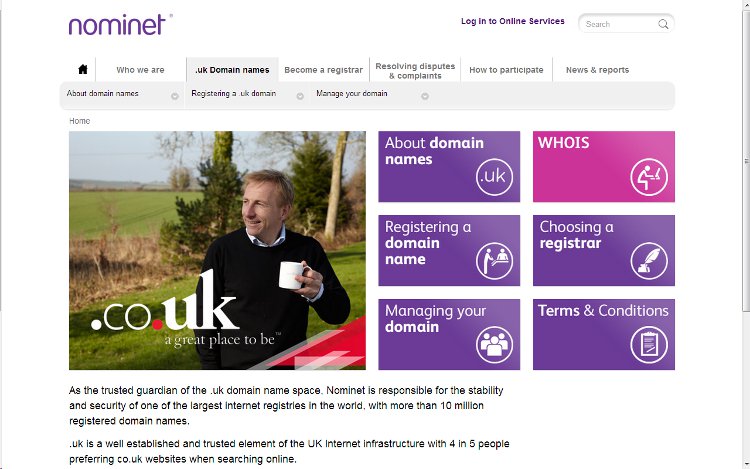Expand the About domain names submenu arrow

tap(175, 96)
